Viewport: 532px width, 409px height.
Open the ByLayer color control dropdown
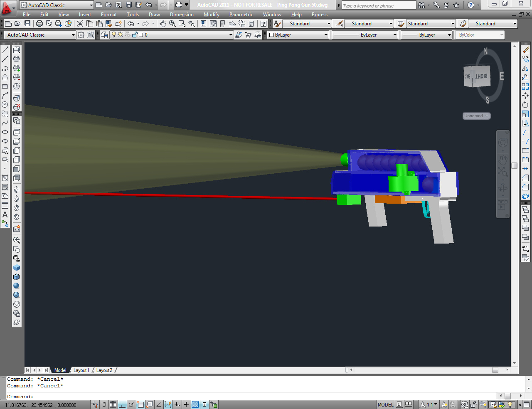click(x=298, y=35)
